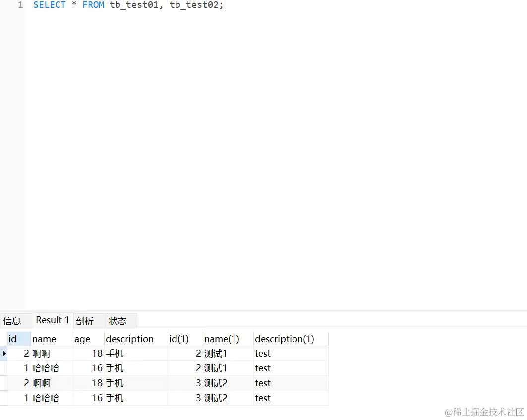The image size is (527, 420).
Task: Select id(1) cell 3 in fourth row
Action: pyautogui.click(x=185, y=398)
